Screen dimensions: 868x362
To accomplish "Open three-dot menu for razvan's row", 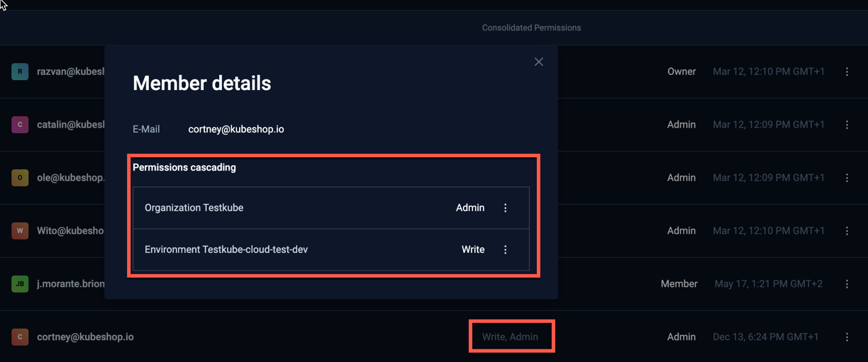I will (x=847, y=72).
